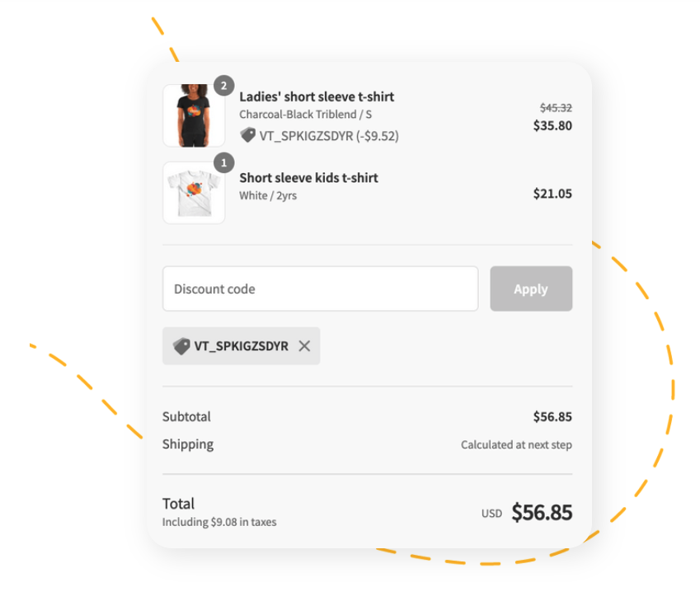Click the discount tag icon beside VT_SPKIGZSDYR line item

click(x=248, y=136)
